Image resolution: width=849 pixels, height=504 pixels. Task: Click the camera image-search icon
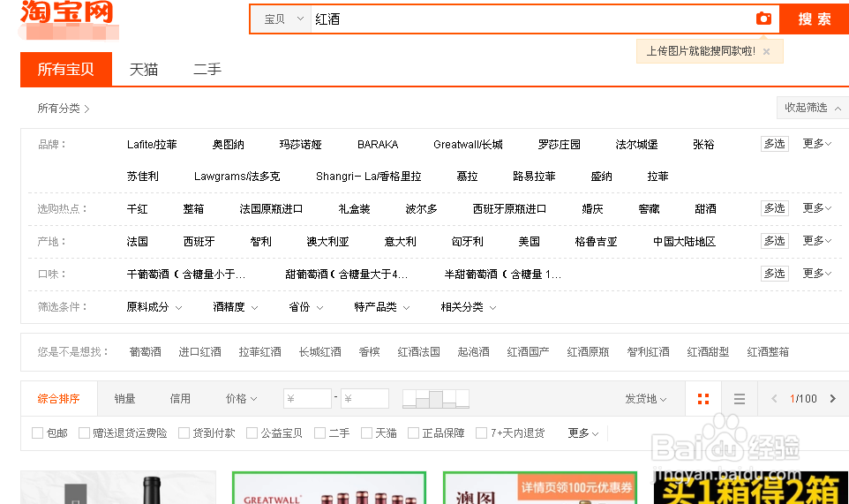coord(763,19)
